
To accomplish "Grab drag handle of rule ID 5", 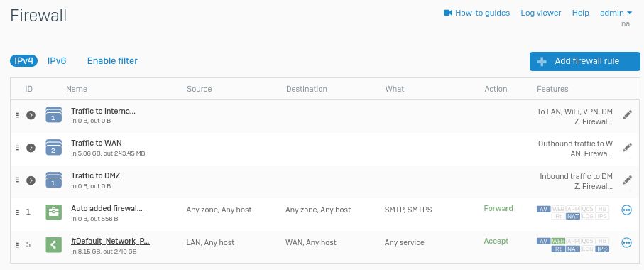I will pyautogui.click(x=17, y=245).
